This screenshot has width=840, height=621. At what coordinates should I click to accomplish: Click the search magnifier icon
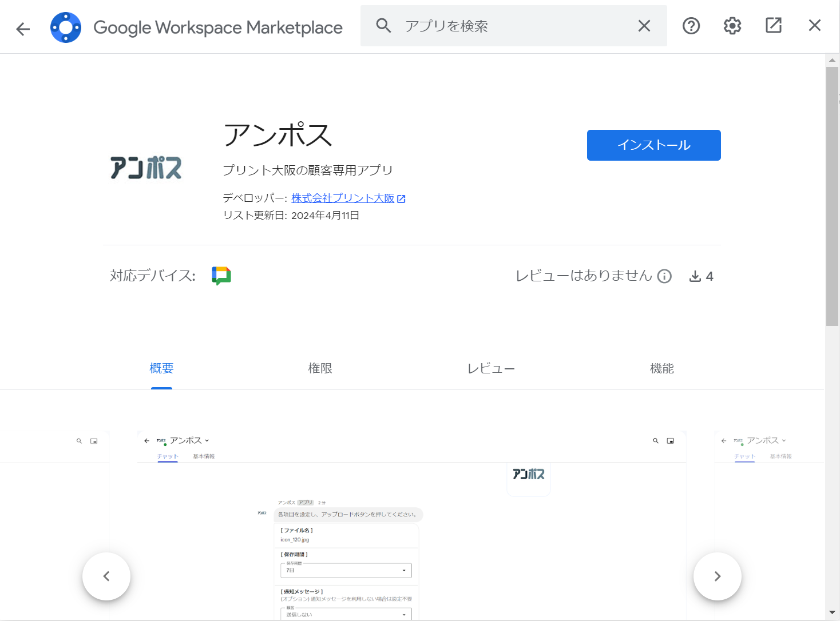(x=383, y=26)
